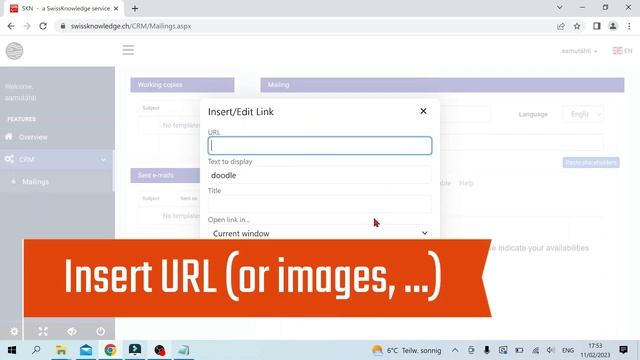
Task: Reload the browser page
Action: pos(43,26)
